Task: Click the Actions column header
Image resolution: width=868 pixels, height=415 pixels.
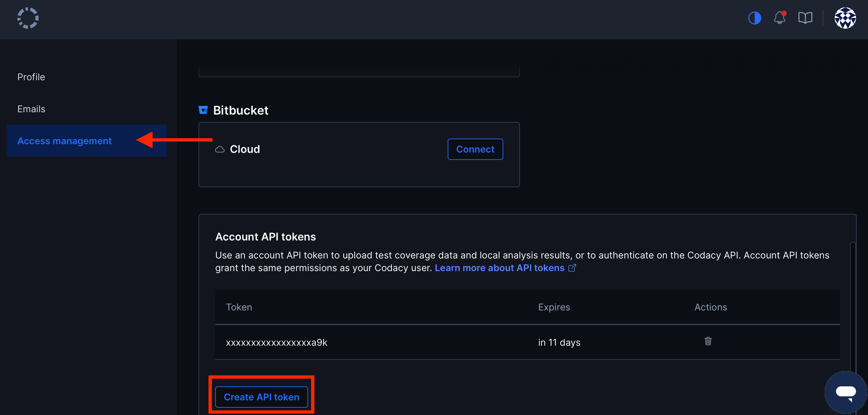Action: pos(711,307)
